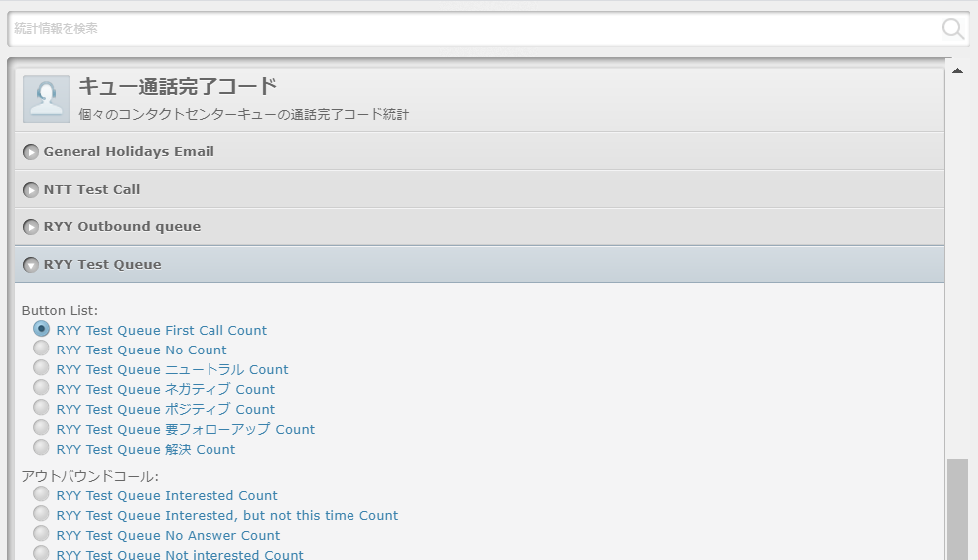Select RYY Test Queue 解決 Count radio

[41, 448]
